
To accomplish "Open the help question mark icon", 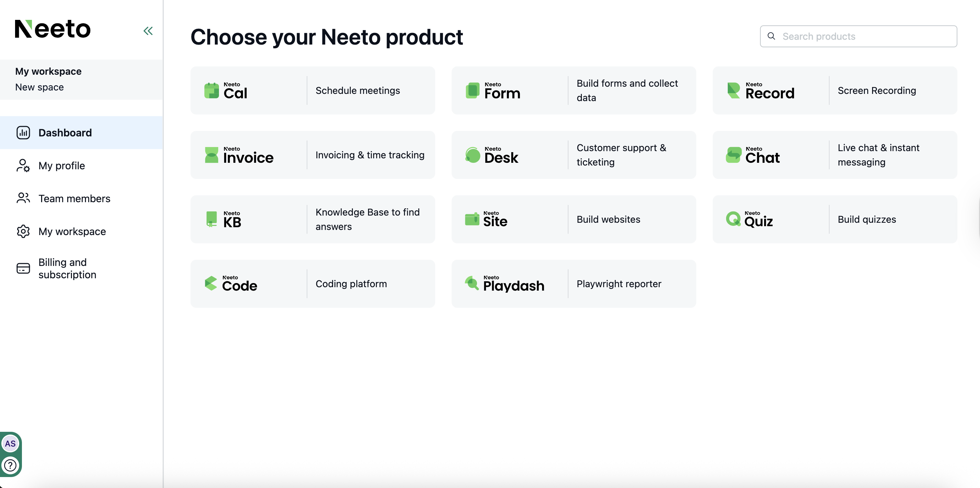I will pyautogui.click(x=10, y=465).
